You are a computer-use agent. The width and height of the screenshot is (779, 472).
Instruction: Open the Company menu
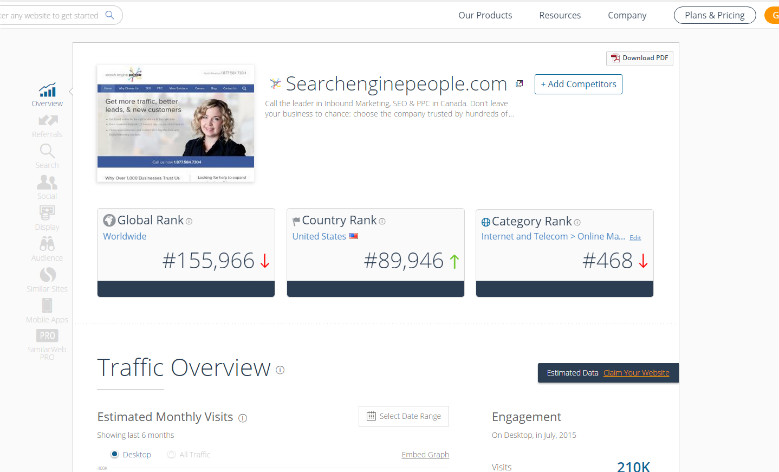(x=627, y=15)
